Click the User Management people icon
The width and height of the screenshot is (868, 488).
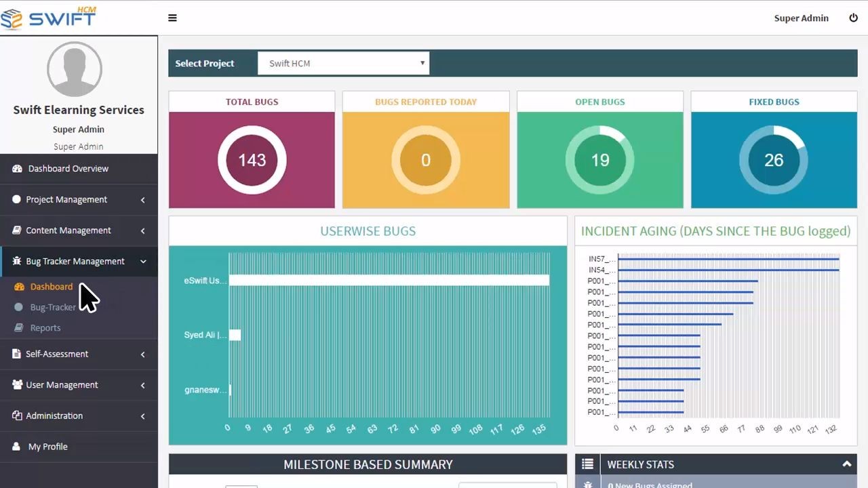point(17,385)
